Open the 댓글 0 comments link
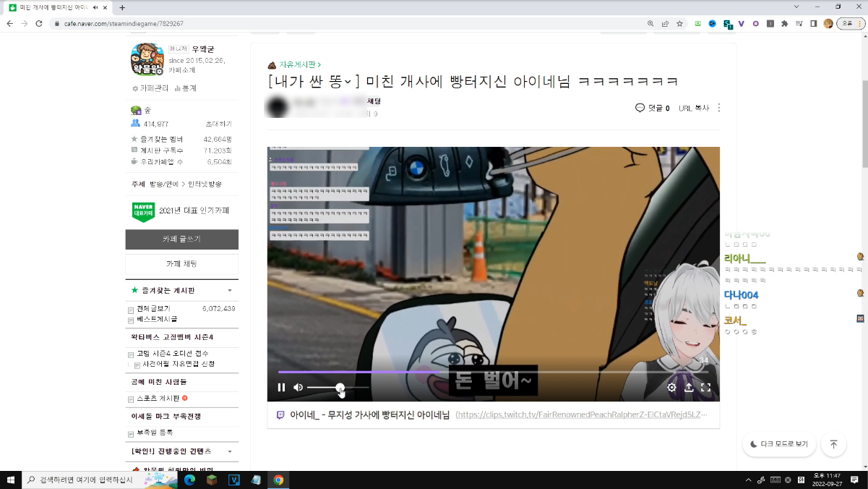This screenshot has height=489, width=868. (658, 108)
